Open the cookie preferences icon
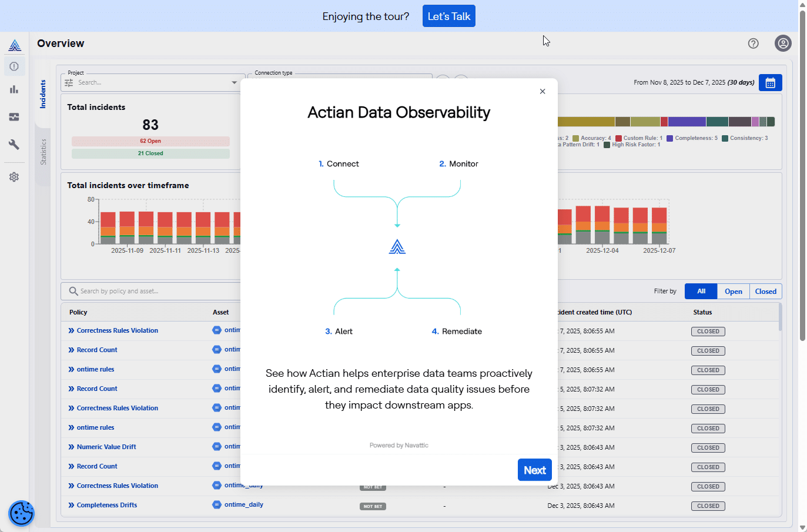 tap(22, 513)
